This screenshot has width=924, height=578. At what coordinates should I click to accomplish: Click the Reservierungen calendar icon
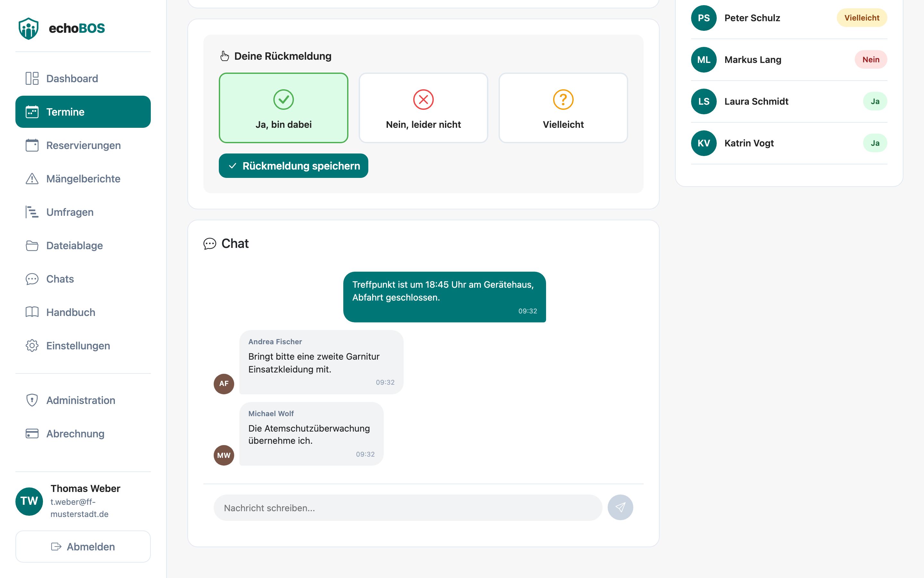pos(32,145)
